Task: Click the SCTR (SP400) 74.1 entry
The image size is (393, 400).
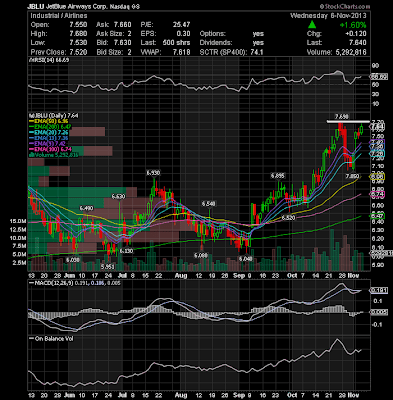Action: 232,52
